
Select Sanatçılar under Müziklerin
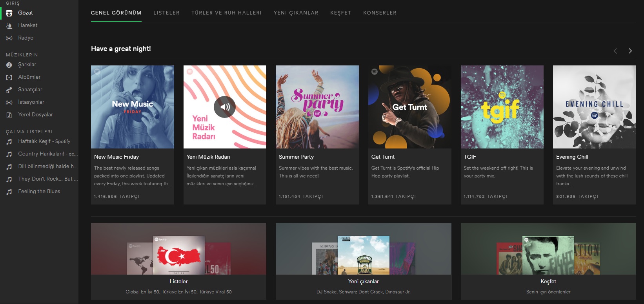click(x=30, y=89)
